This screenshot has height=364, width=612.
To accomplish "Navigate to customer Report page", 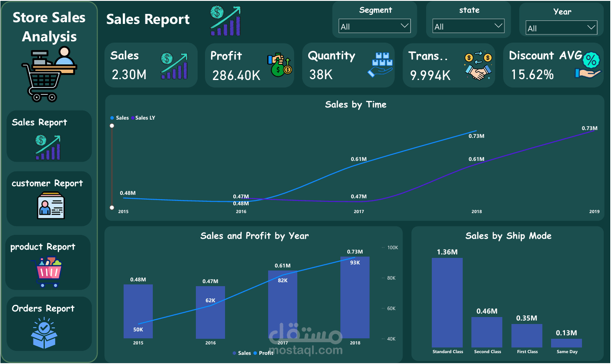I will click(x=49, y=198).
